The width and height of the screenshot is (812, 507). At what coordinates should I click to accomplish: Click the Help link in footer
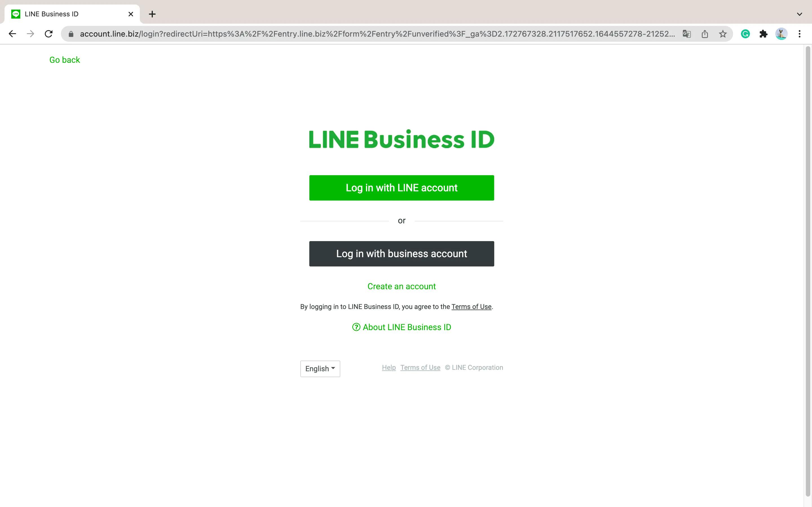389,367
